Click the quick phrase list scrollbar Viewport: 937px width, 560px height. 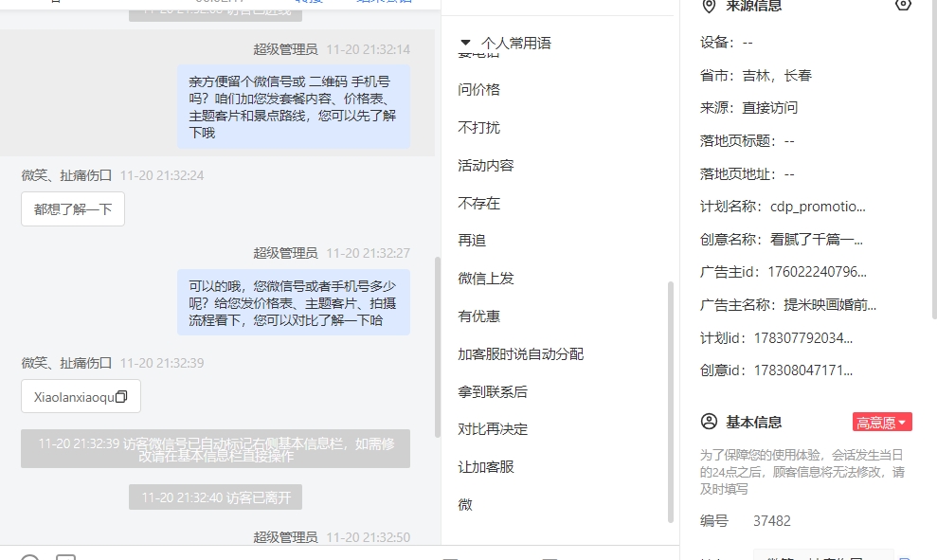coord(671,402)
